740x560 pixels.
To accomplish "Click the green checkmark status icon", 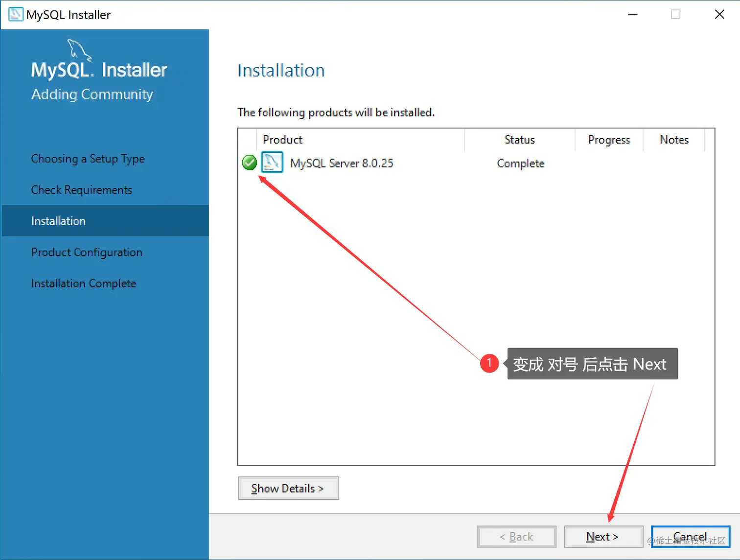I will pyautogui.click(x=249, y=163).
